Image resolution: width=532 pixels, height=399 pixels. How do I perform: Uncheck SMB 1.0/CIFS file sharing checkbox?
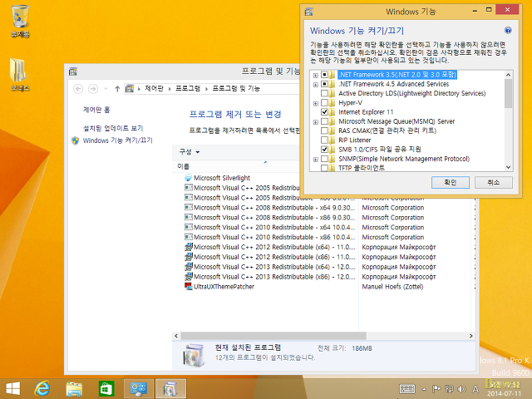[x=324, y=150]
